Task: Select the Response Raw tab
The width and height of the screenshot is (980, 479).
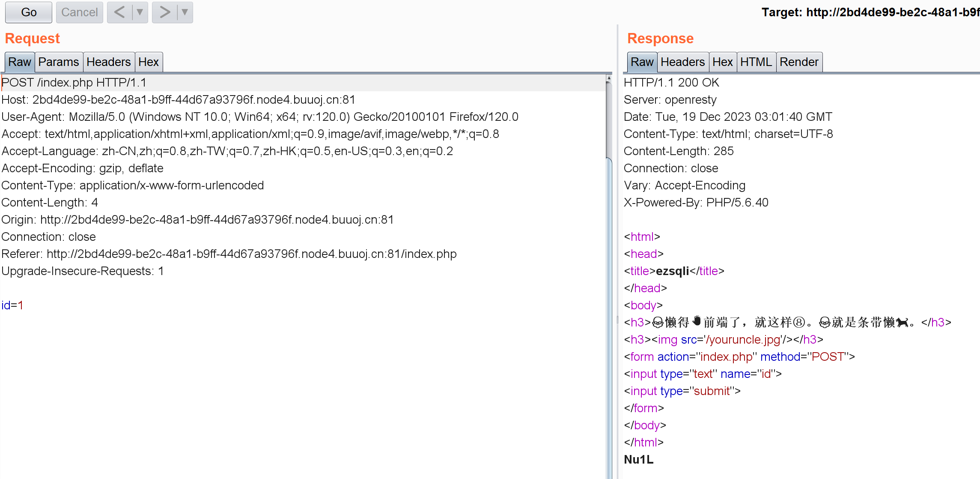Action: coord(642,62)
